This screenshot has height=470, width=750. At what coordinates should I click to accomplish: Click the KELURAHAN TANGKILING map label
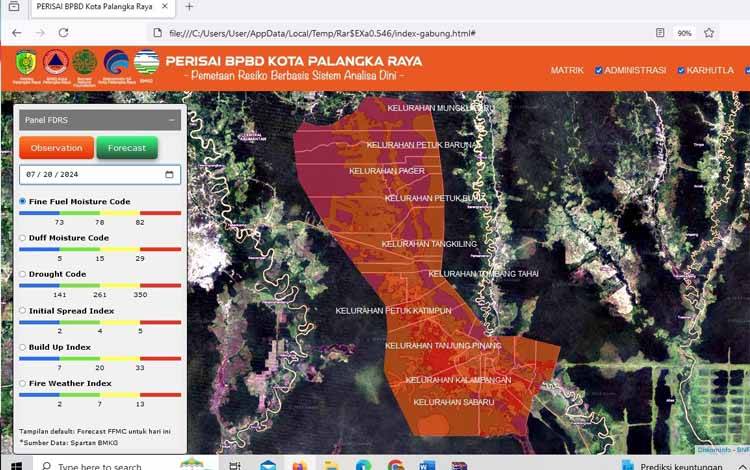click(429, 244)
